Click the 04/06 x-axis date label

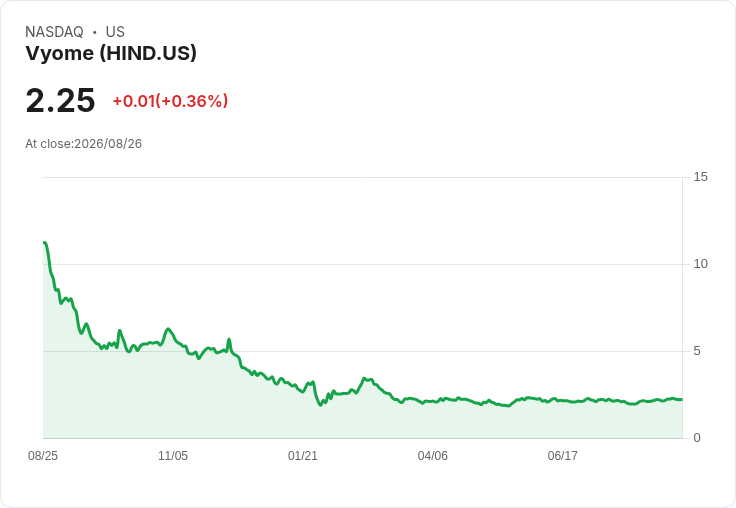(432, 456)
